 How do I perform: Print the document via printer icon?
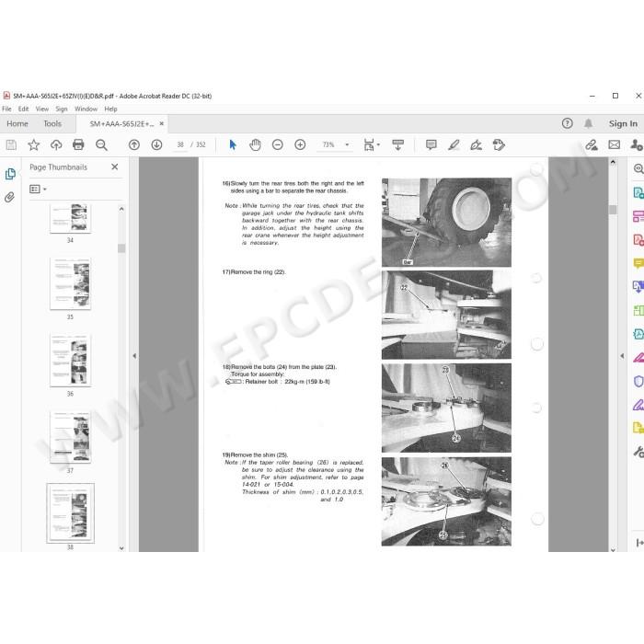[x=78, y=145]
